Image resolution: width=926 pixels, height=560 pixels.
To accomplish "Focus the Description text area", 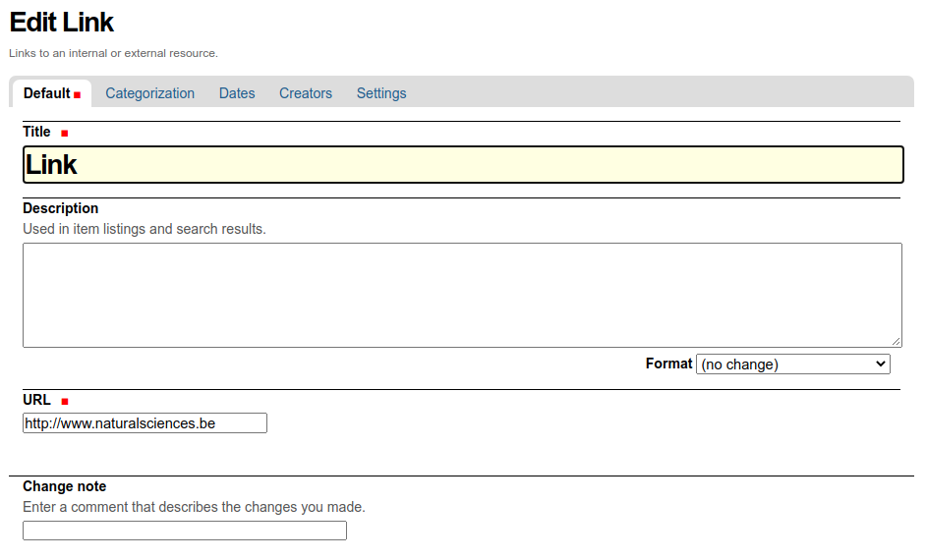I will click(462, 295).
